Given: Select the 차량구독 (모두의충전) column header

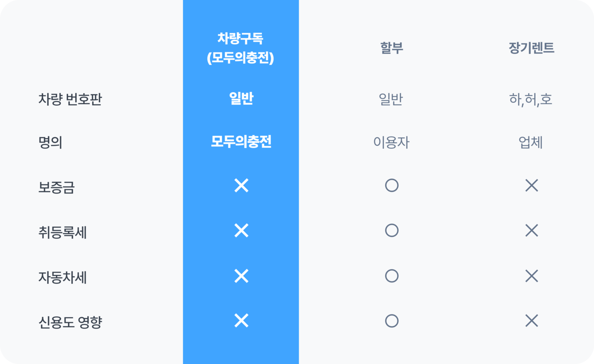Looking at the screenshot, I should tap(240, 48).
